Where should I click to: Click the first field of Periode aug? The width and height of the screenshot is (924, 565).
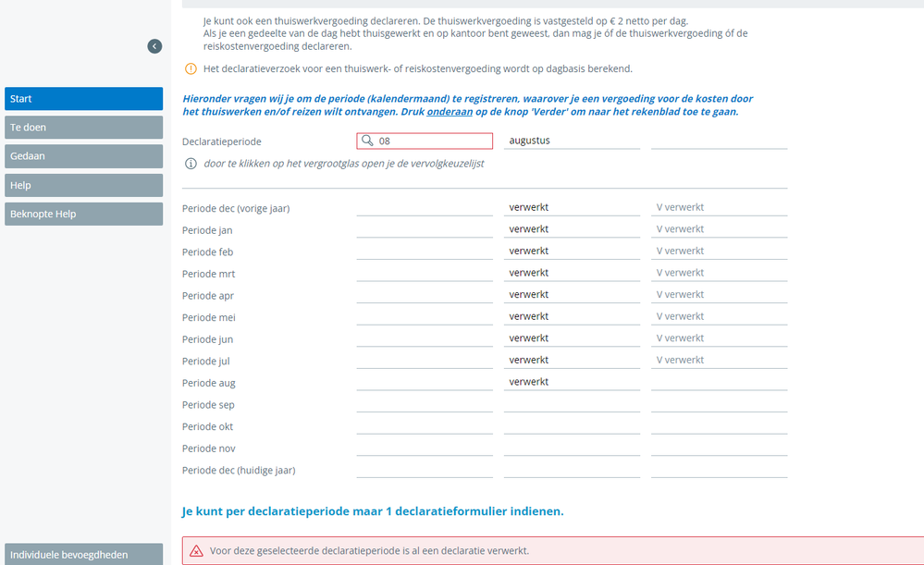[x=425, y=382]
